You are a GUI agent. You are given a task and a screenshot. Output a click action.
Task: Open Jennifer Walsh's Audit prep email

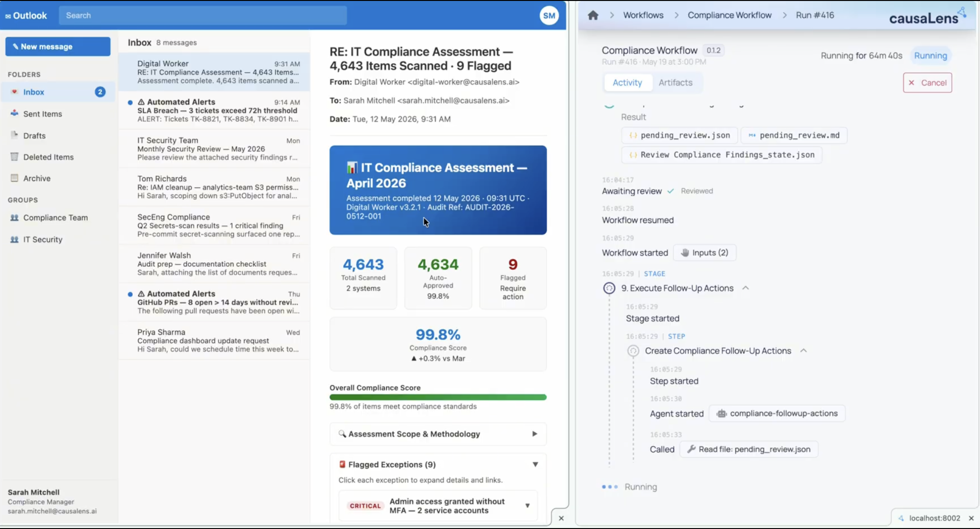pos(214,264)
